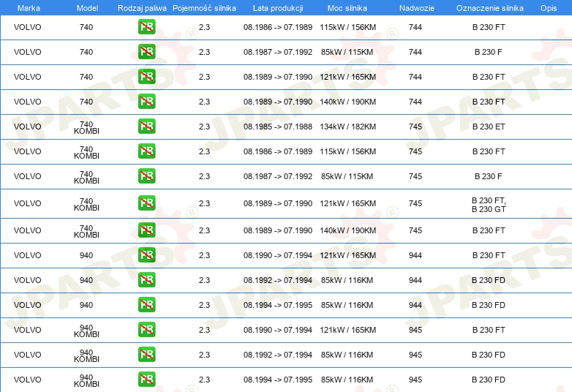Click the Model column header

(87, 8)
